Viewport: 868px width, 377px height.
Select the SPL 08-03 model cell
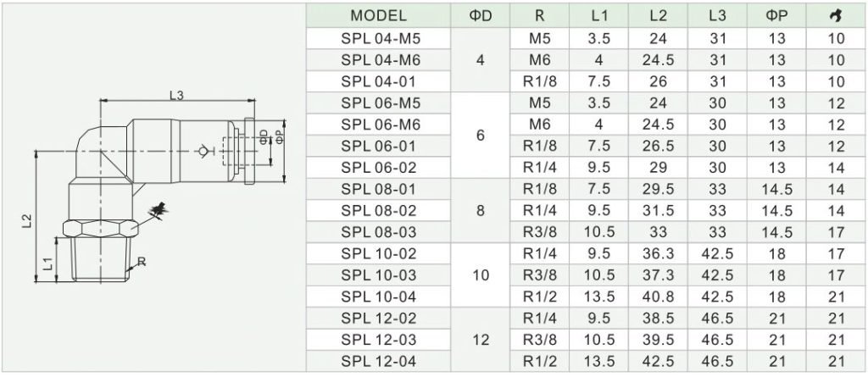tap(379, 232)
